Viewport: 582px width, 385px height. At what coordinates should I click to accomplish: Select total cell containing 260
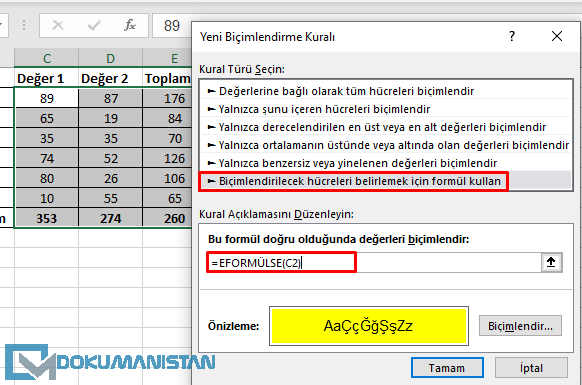coord(167,218)
